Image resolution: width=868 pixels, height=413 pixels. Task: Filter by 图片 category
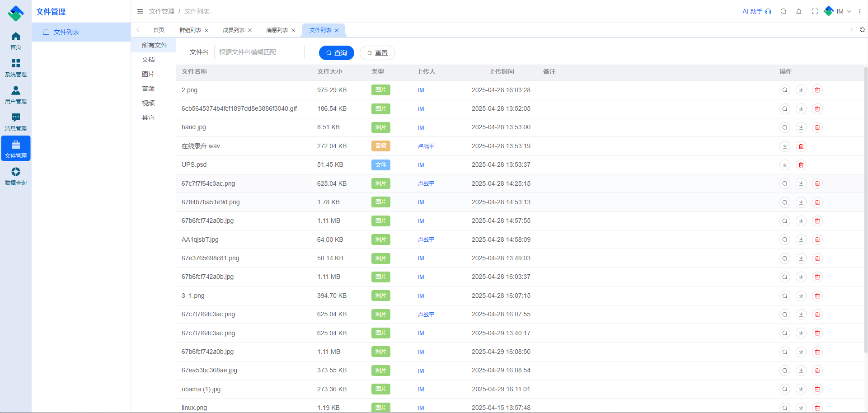point(154,74)
